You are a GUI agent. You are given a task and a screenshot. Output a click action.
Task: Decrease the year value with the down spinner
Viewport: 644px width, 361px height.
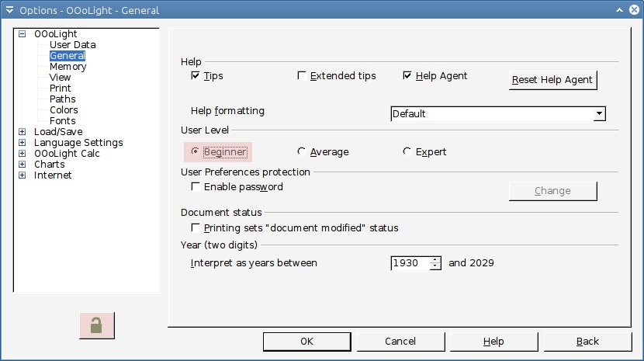(435, 266)
